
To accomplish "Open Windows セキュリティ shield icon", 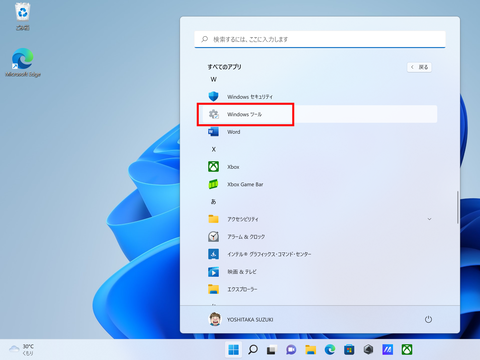I will (x=213, y=96).
